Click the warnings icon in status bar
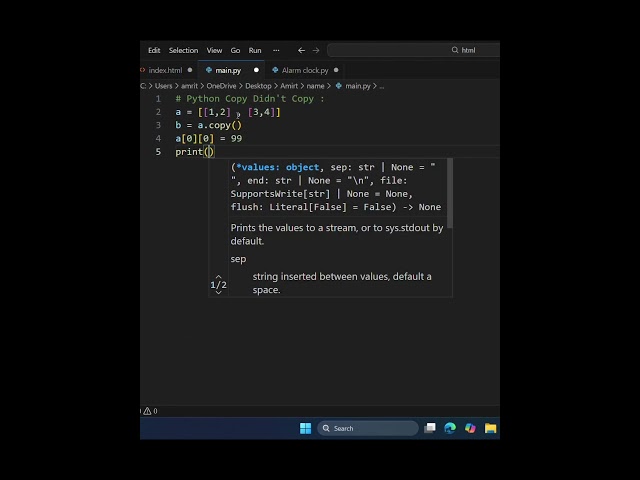The height and width of the screenshot is (480, 640). [x=147, y=411]
